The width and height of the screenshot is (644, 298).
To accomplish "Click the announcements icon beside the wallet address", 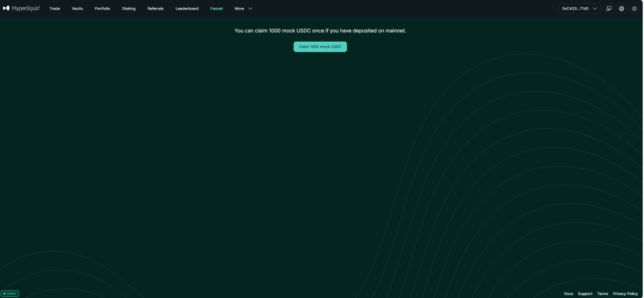I will (609, 8).
